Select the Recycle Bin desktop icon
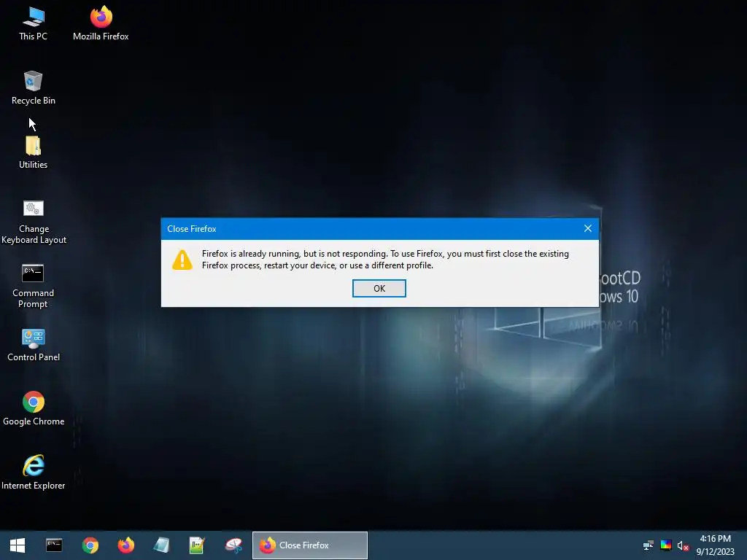This screenshot has height=560, width=747. pyautogui.click(x=34, y=88)
